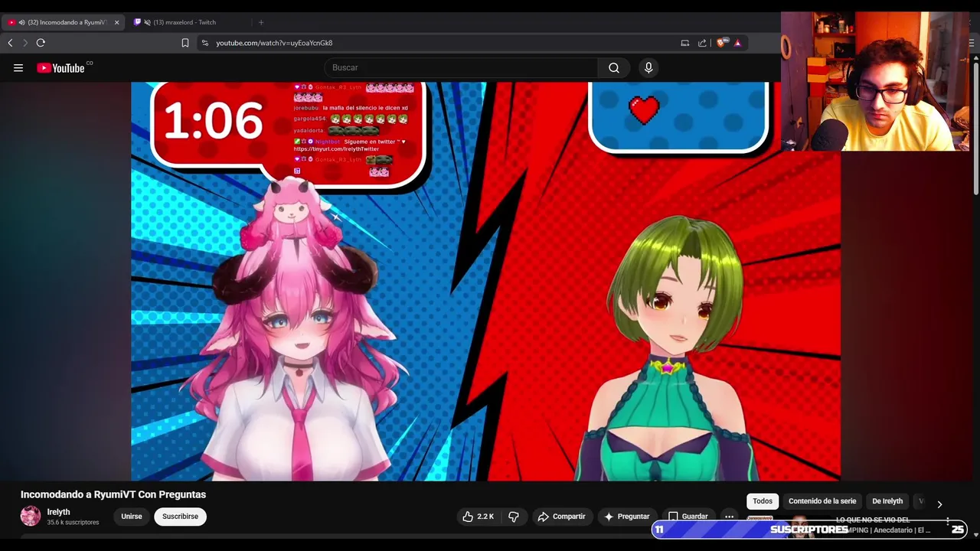The width and height of the screenshot is (980, 551).
Task: Open a new browser tab
Action: pyautogui.click(x=261, y=22)
